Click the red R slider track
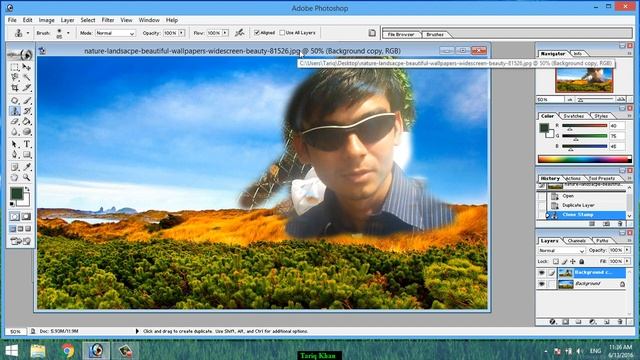 (584, 126)
